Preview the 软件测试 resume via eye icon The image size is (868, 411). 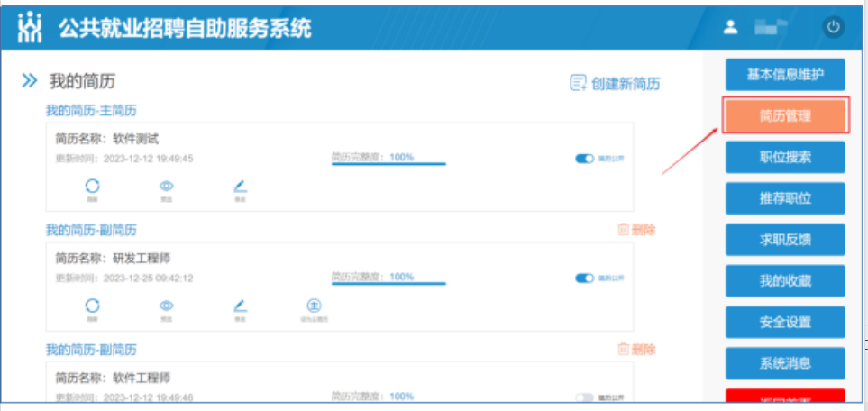point(166,187)
